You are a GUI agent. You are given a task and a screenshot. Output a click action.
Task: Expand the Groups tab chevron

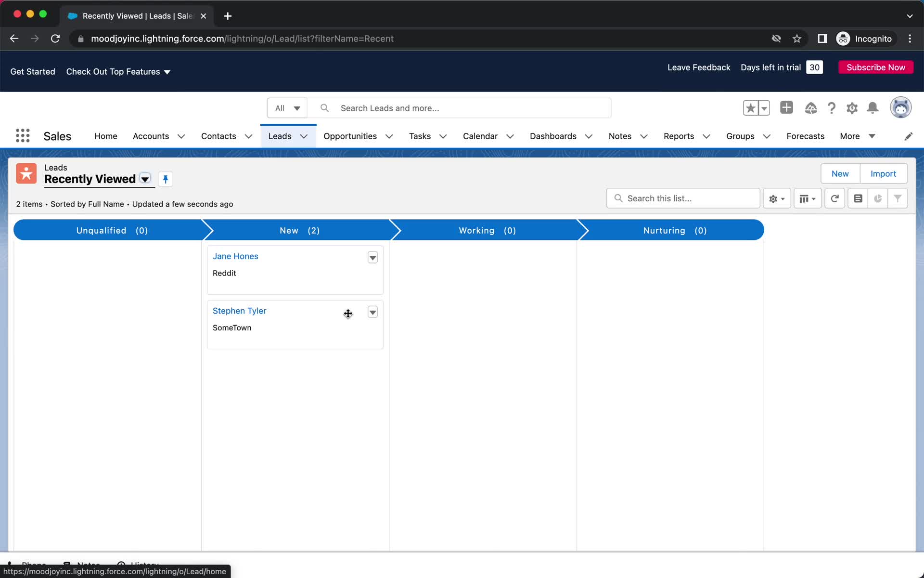(x=767, y=136)
